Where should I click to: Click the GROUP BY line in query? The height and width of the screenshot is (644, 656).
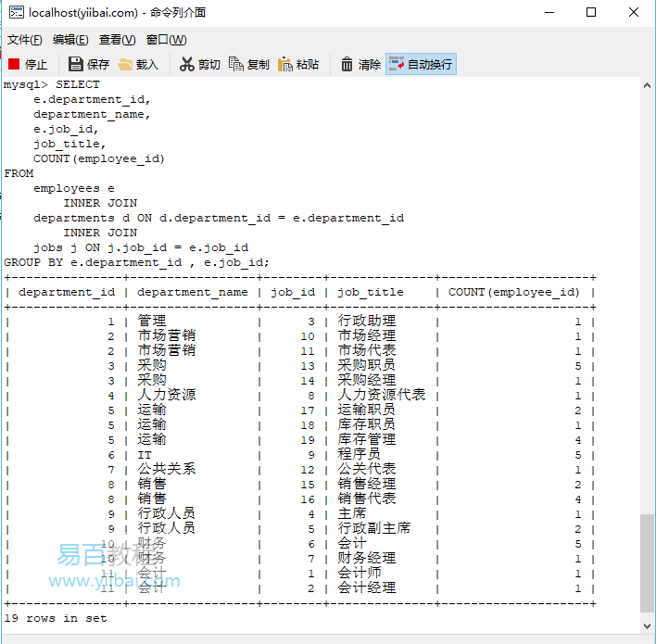click(137, 262)
